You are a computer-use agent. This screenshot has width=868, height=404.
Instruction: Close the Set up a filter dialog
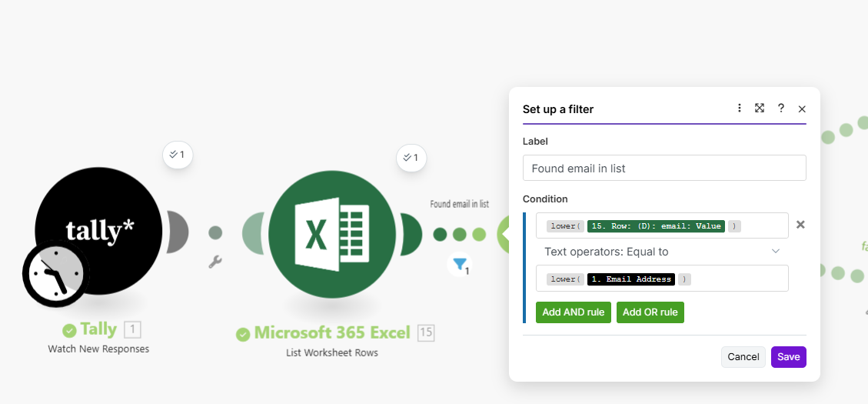pyautogui.click(x=802, y=109)
